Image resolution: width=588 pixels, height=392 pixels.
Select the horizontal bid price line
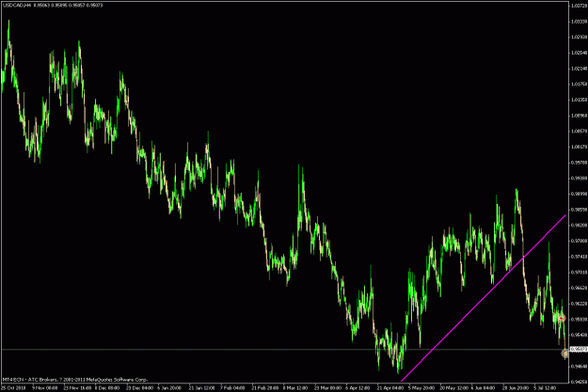click(285, 350)
